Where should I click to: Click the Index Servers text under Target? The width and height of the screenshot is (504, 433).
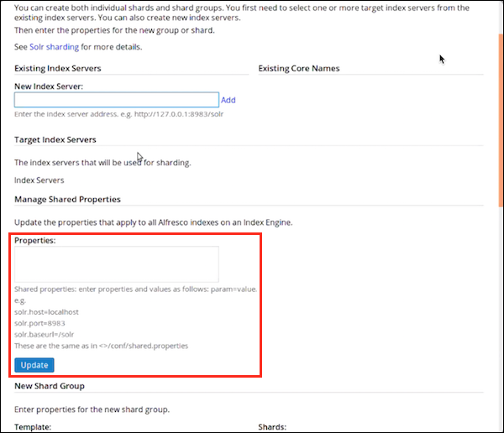39,180
